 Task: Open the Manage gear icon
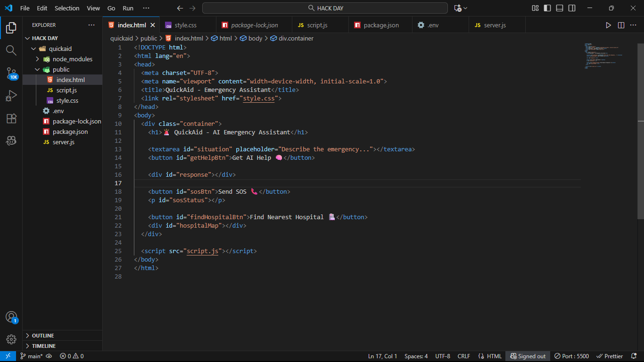[x=11, y=339]
